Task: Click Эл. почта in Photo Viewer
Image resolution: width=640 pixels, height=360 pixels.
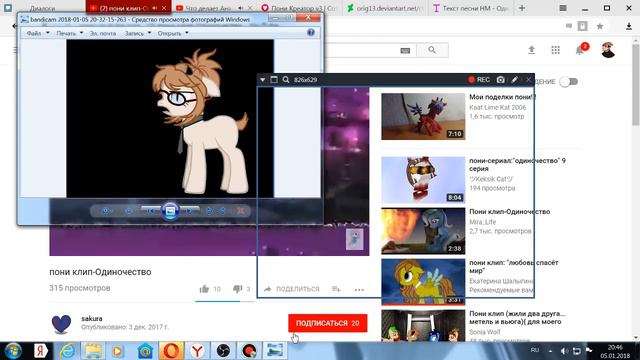Action: click(x=103, y=33)
